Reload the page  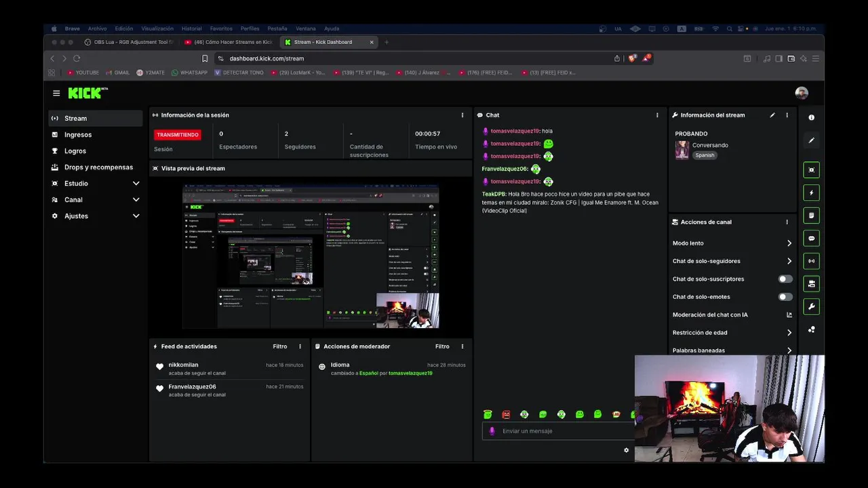77,58
